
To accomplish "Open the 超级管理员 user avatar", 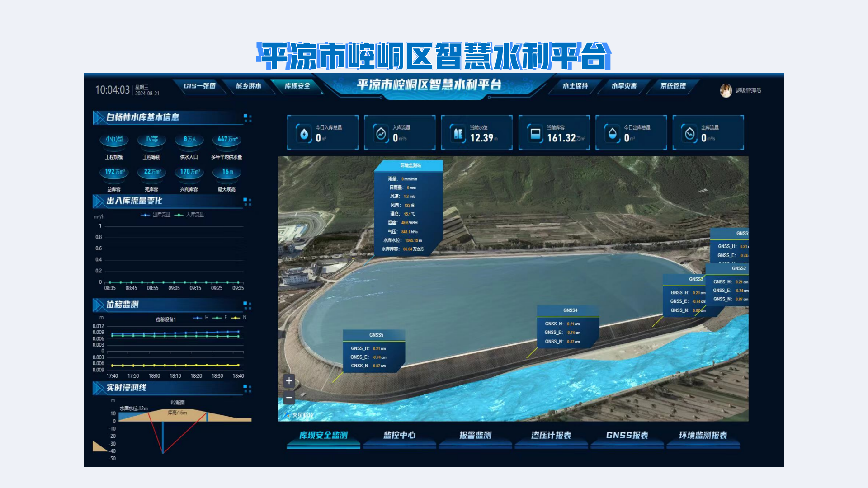I will 726,90.
